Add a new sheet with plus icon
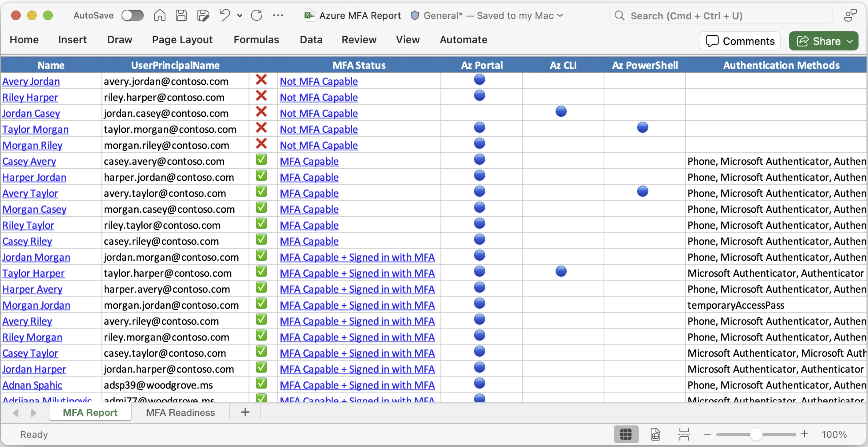The width and height of the screenshot is (868, 447). pos(245,412)
